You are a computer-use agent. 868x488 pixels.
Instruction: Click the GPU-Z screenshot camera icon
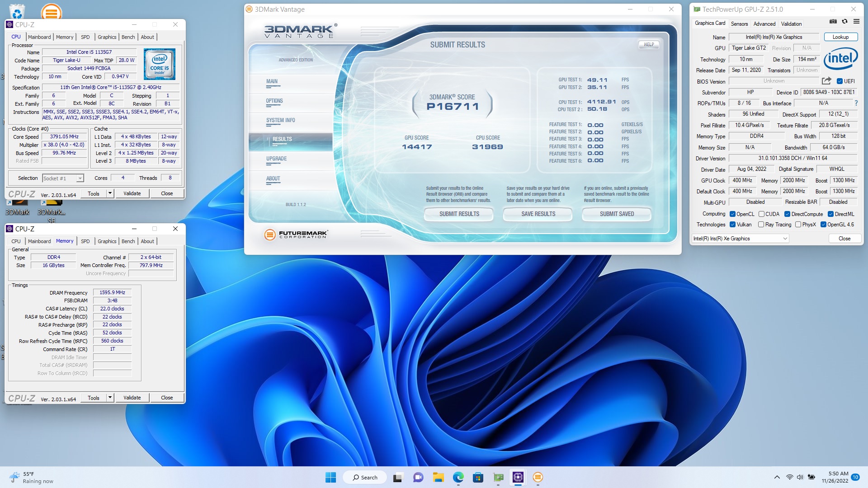(x=833, y=21)
